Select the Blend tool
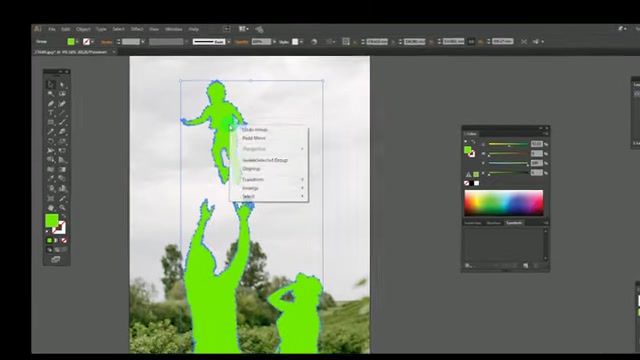This screenshot has height=360, width=640. click(62, 179)
